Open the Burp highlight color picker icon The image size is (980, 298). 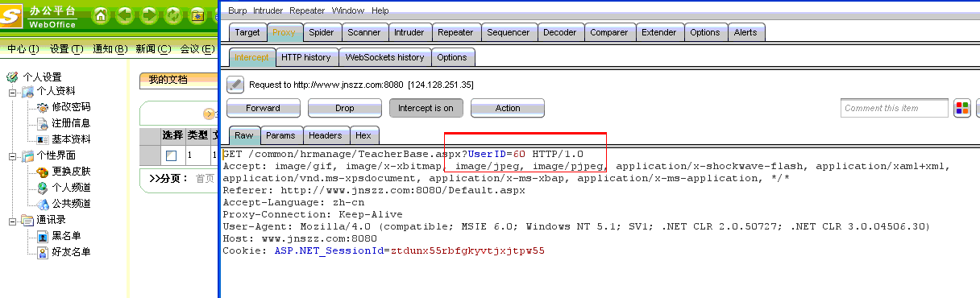[x=962, y=108]
